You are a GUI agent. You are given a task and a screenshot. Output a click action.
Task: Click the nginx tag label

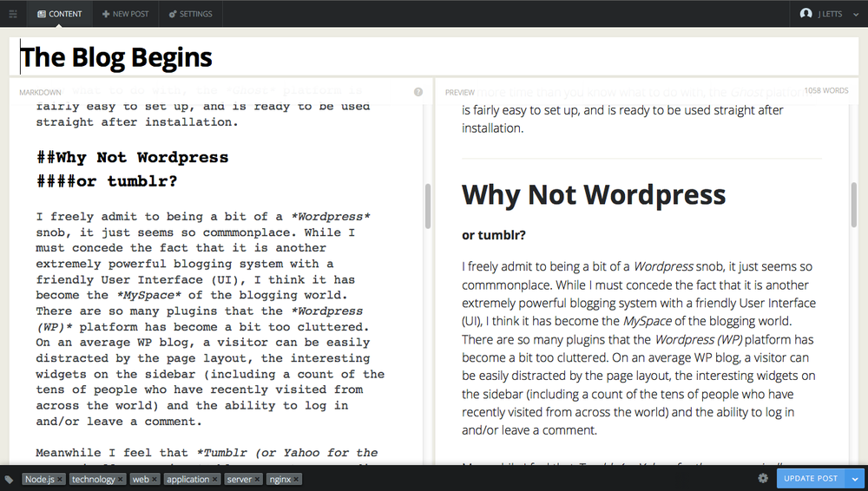[x=280, y=480]
